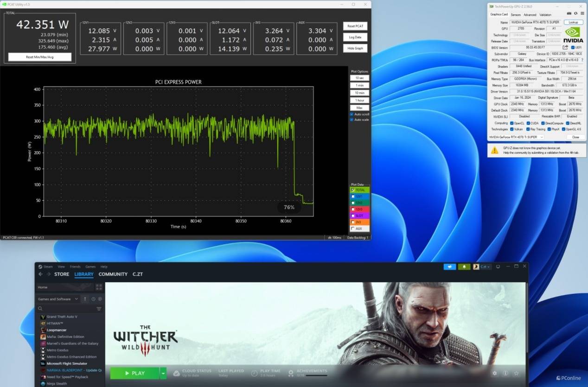Click the Steam announcements megaphone icon
The height and width of the screenshot is (387, 588).
[x=449, y=266]
